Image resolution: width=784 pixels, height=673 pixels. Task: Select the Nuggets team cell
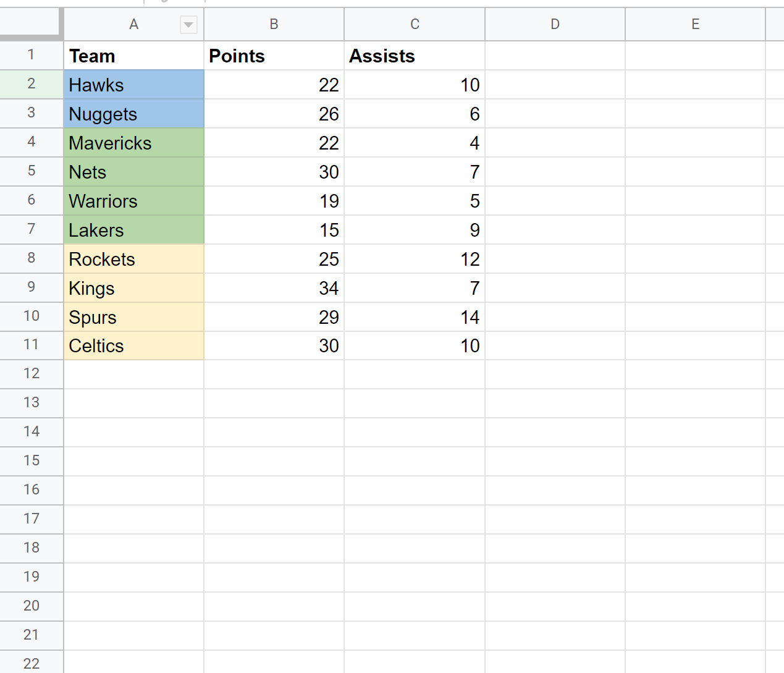click(x=133, y=114)
